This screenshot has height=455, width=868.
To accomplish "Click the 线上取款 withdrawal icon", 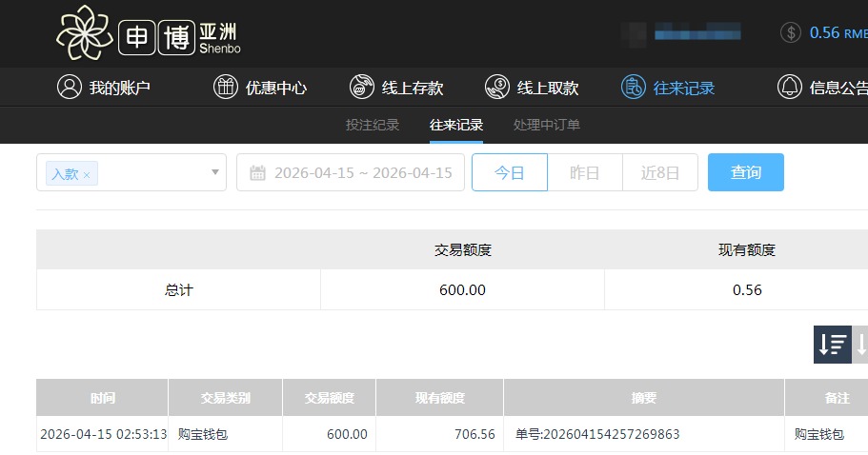I will pos(497,88).
